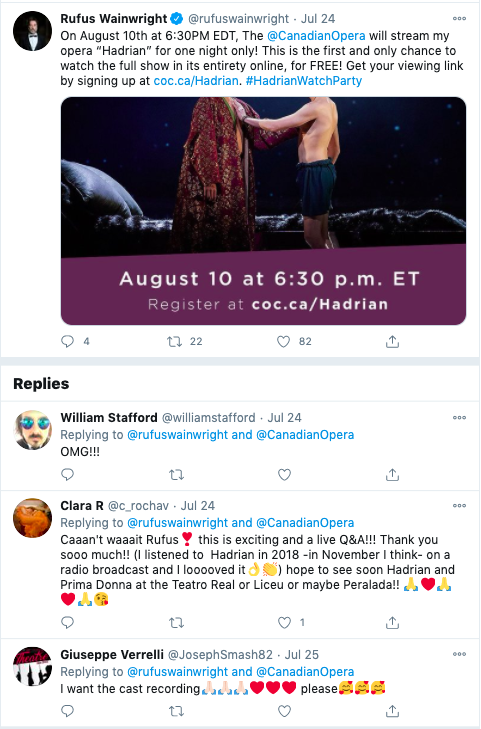Open Giuseppe Verrelli's profile name
Screen dimensions: 481x729
pos(112,654)
